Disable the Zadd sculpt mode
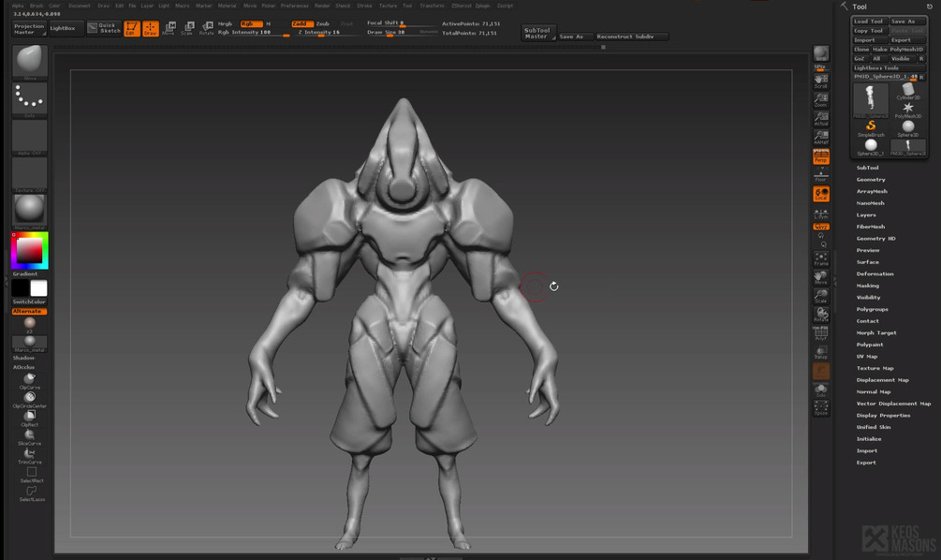Screen dimensions: 941x560 (301, 24)
